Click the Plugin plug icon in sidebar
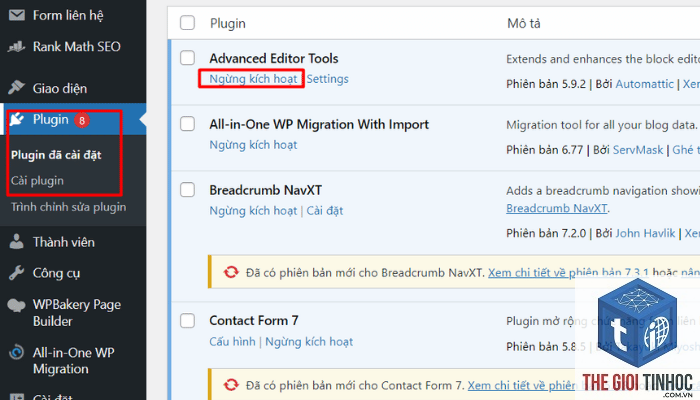This screenshot has width=700, height=400. (17, 119)
